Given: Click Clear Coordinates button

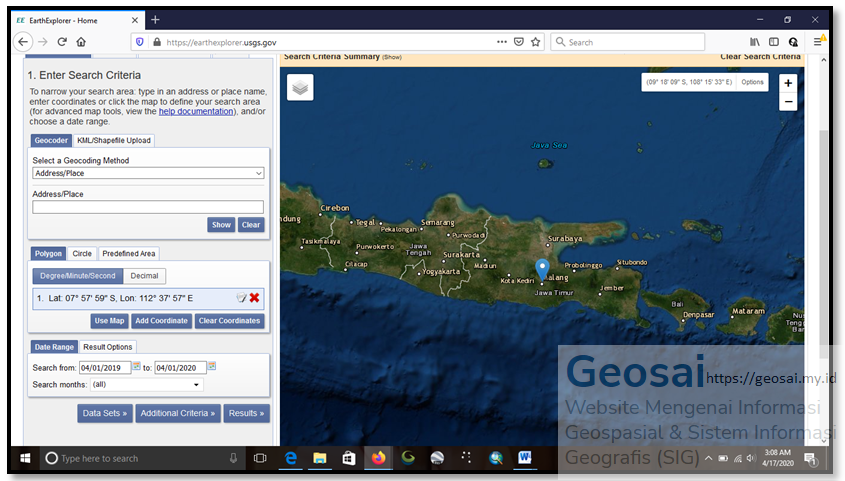Looking at the screenshot, I should pos(229,320).
